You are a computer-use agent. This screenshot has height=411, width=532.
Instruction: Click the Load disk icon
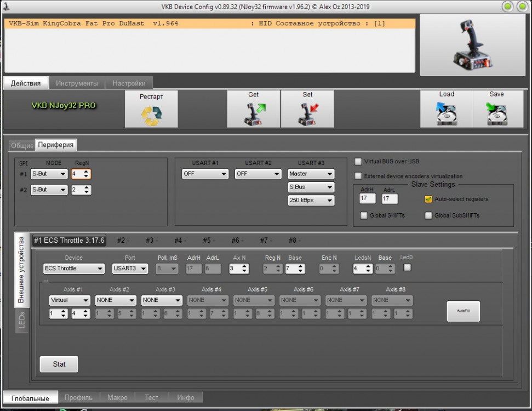[x=447, y=115]
